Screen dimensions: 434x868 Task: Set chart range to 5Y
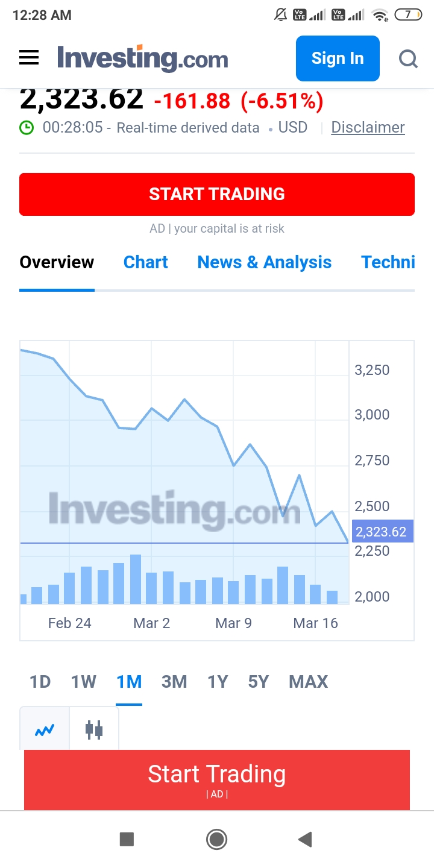258,682
